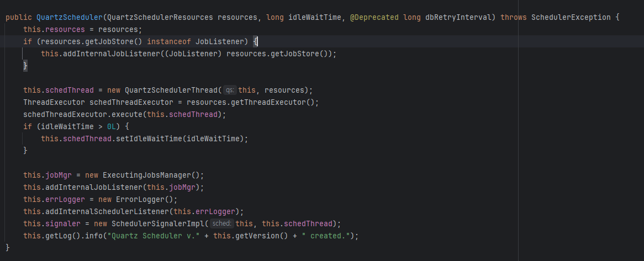
Task: Click the ExecutingJobsManager constructor
Action: [146, 175]
